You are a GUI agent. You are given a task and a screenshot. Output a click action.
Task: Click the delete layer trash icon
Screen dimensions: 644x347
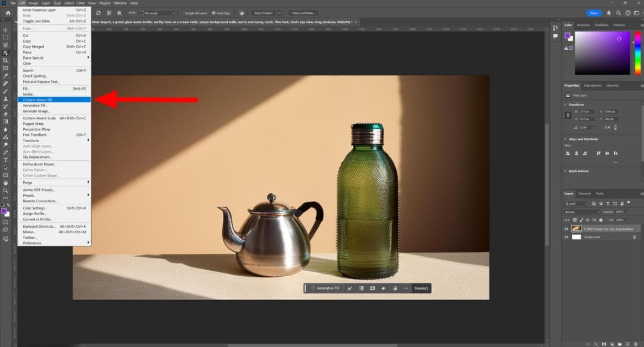point(636,344)
